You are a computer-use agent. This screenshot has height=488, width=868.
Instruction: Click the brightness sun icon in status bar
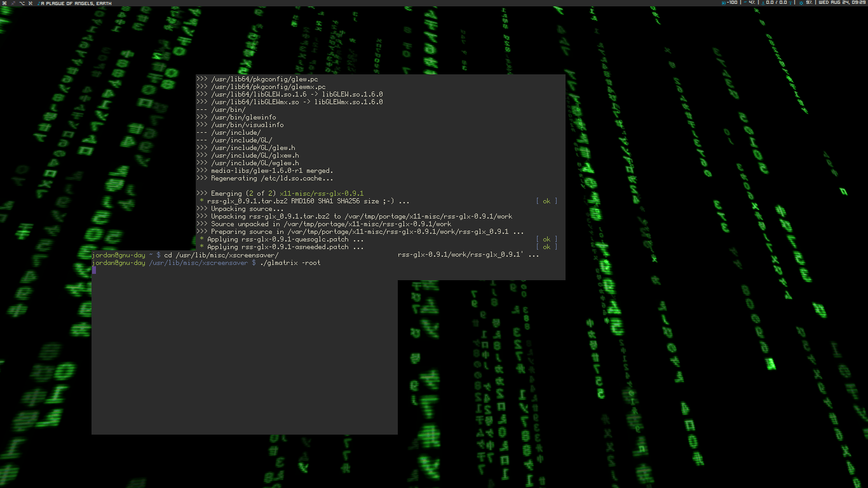pos(801,3)
